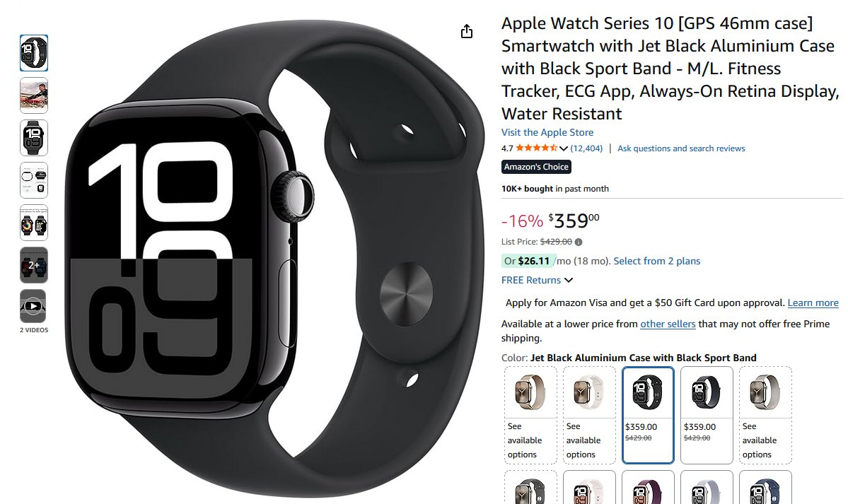This screenshot has width=848, height=504.
Task: Open the 12,404 ratings link
Action: click(x=586, y=148)
